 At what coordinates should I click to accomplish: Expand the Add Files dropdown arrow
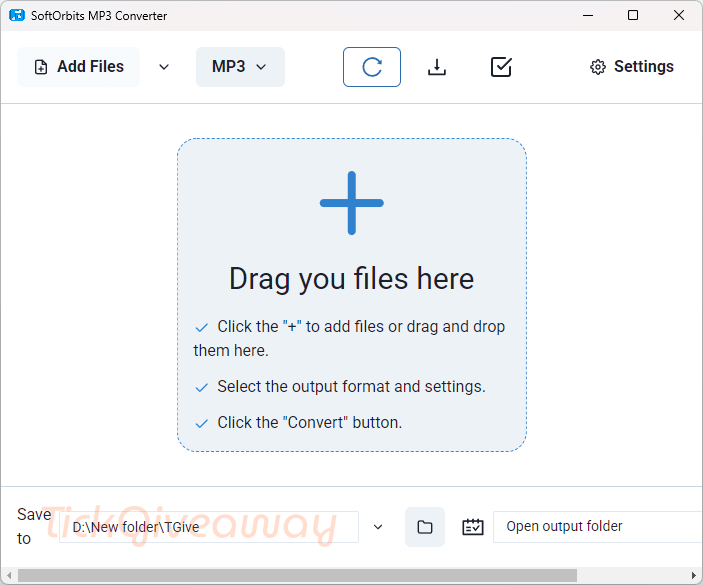tap(164, 67)
